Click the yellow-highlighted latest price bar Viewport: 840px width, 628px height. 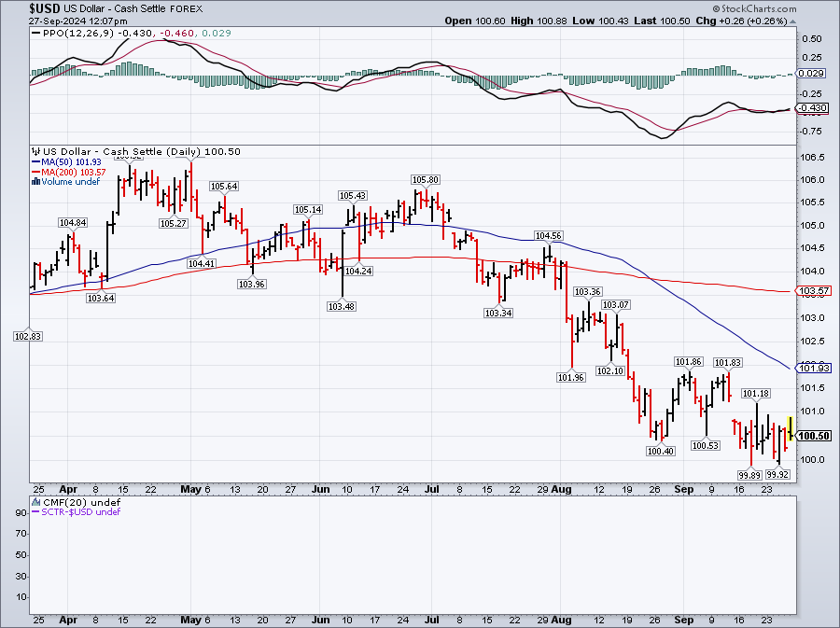pos(791,427)
